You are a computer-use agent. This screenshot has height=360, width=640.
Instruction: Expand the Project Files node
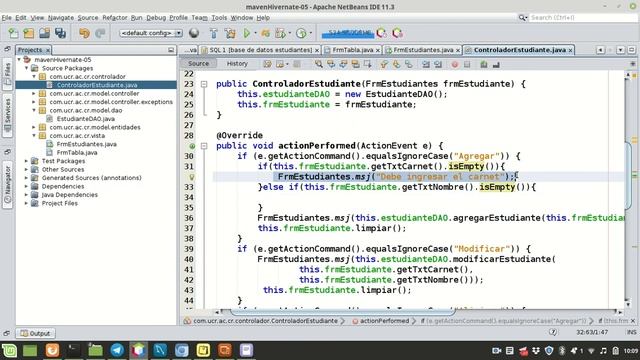[x=27, y=203]
